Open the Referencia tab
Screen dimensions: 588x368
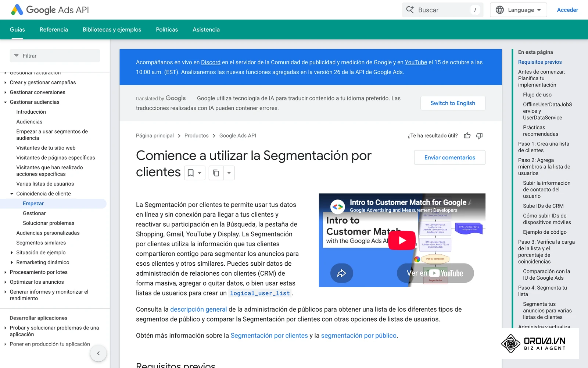click(x=54, y=29)
